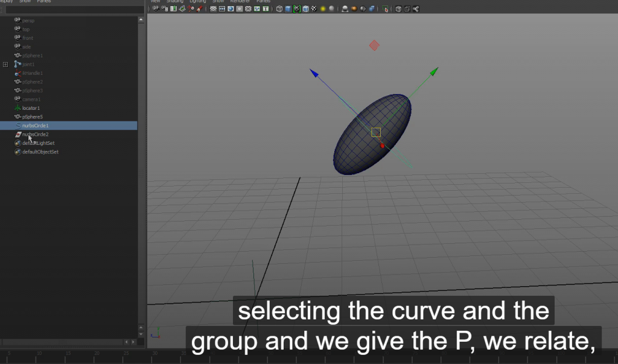This screenshot has width=618, height=364.
Task: Click the Outliner scroll down arrow
Action: pos(141,334)
